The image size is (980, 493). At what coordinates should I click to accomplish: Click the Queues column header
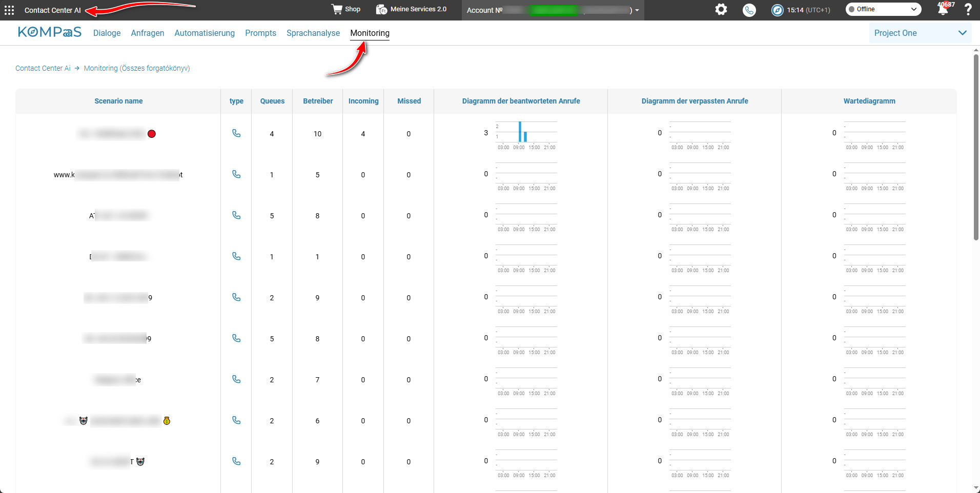pyautogui.click(x=272, y=101)
